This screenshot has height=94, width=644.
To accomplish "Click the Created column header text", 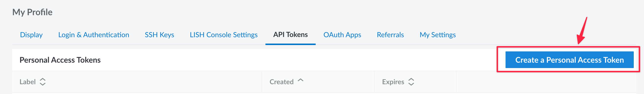I will click(282, 82).
